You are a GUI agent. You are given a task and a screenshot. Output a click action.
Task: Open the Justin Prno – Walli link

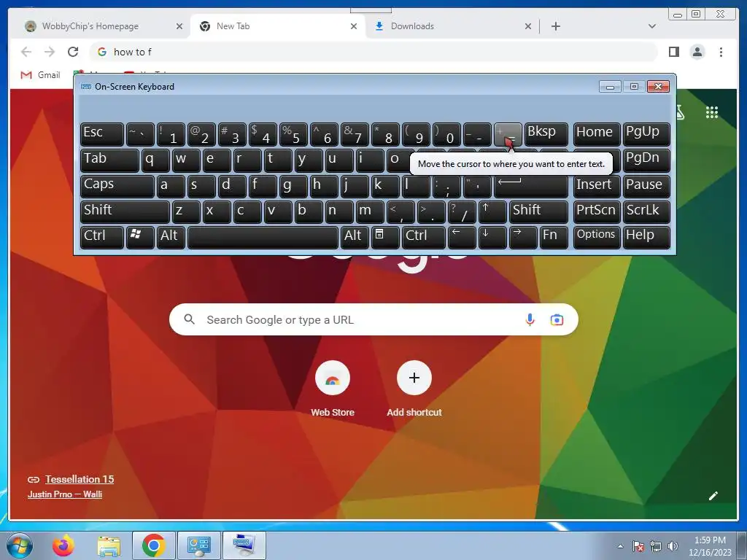pyautogui.click(x=65, y=494)
